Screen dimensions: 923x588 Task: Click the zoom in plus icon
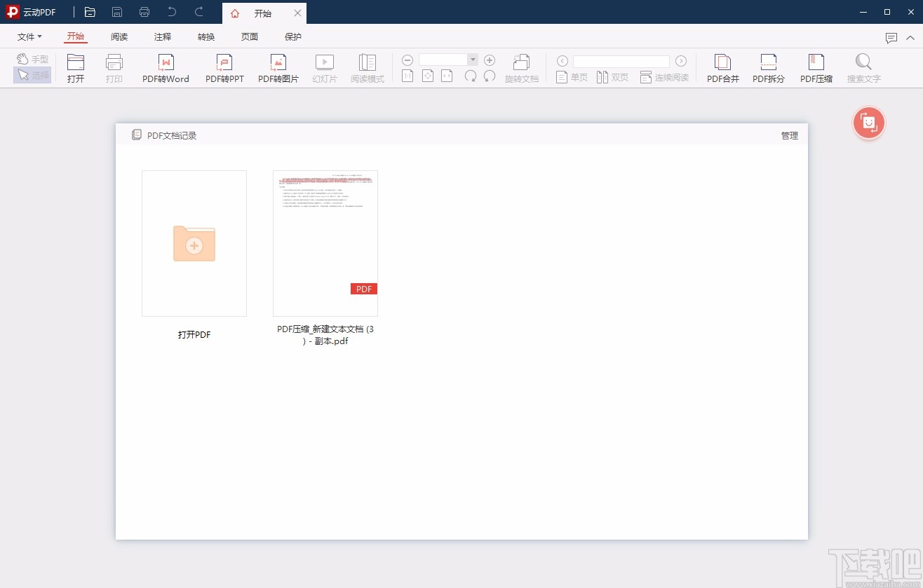[490, 60]
